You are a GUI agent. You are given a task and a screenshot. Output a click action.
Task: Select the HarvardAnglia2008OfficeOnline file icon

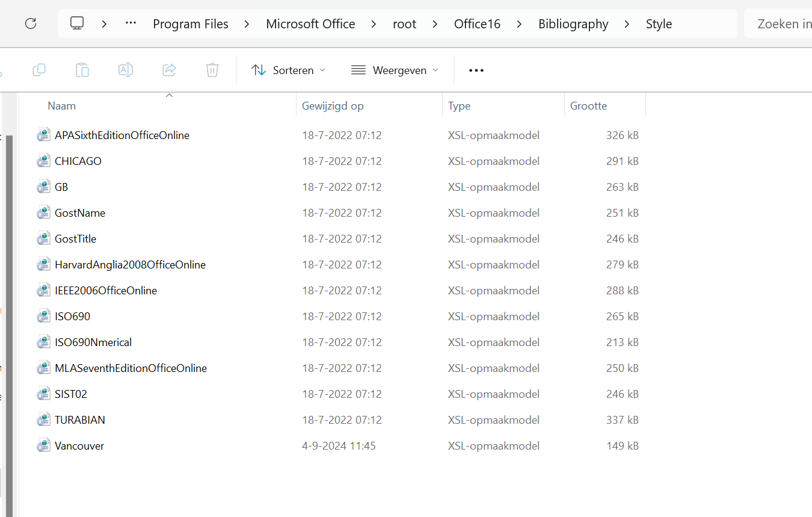click(x=43, y=265)
